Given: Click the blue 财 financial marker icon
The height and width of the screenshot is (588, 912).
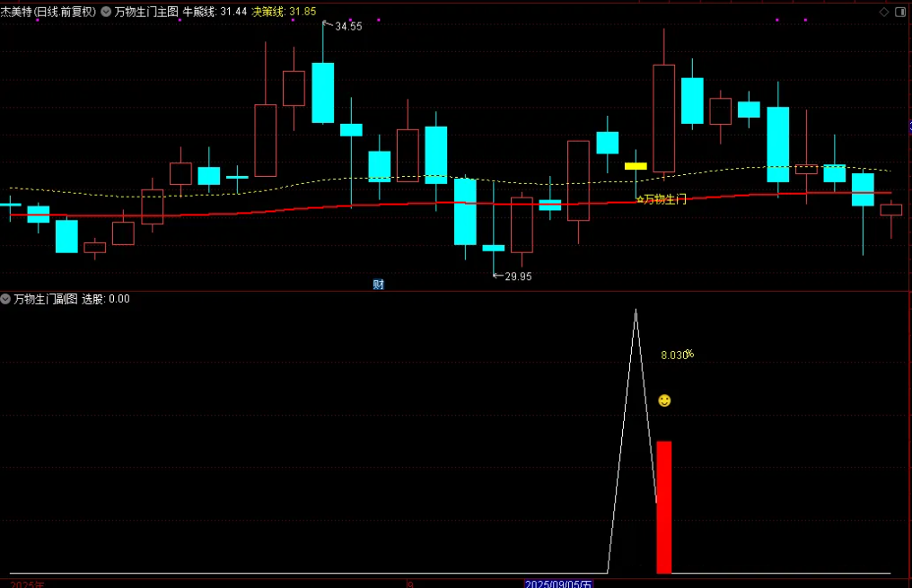Looking at the screenshot, I should [379, 285].
